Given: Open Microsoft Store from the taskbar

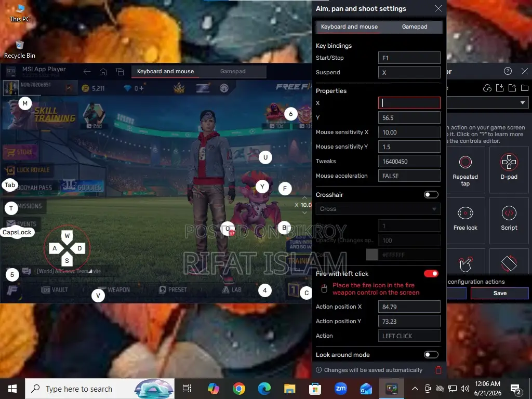Looking at the screenshot, I should (x=315, y=389).
